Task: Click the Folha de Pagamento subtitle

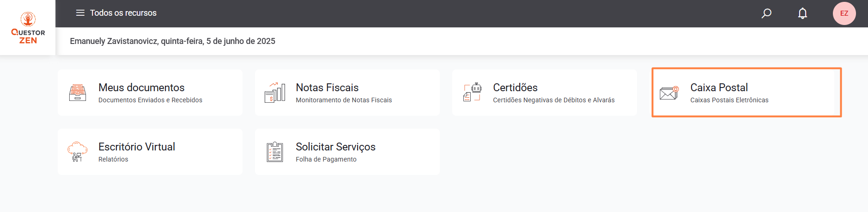Action: point(326,159)
